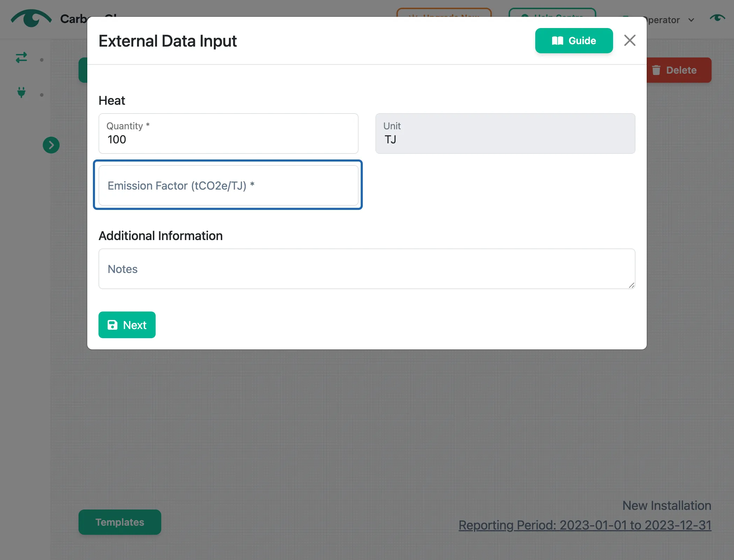Click the floppy disk icon on Next
This screenshot has width=734, height=560.
pos(113,325)
